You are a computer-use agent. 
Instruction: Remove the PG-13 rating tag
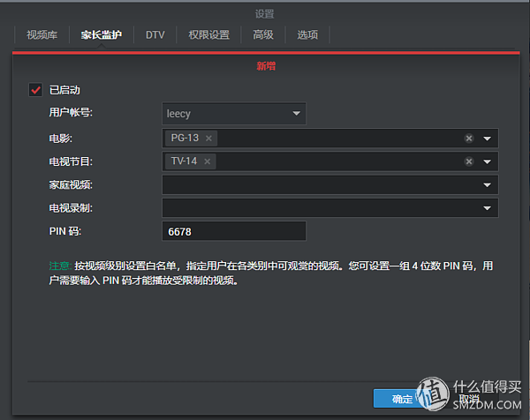click(208, 139)
